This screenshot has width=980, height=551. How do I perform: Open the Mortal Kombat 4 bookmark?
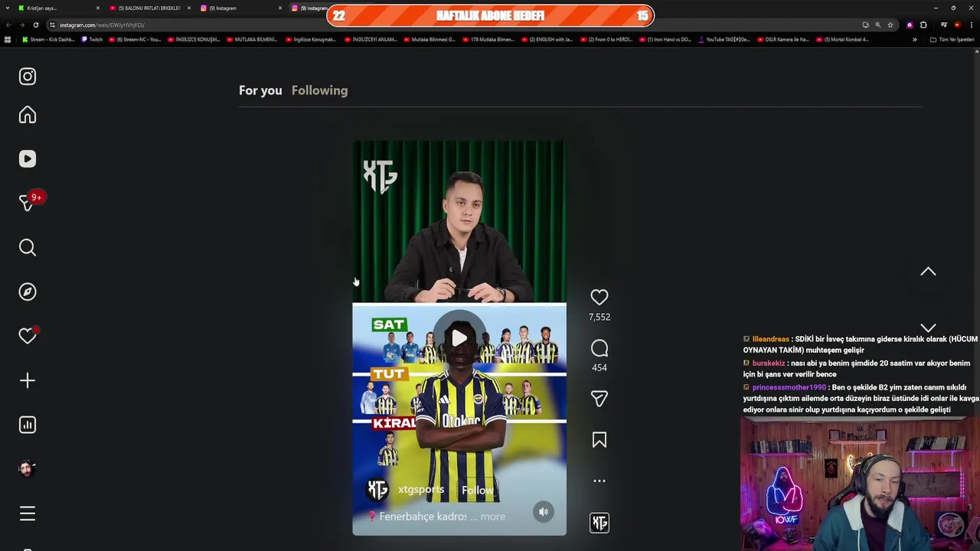[842, 40]
